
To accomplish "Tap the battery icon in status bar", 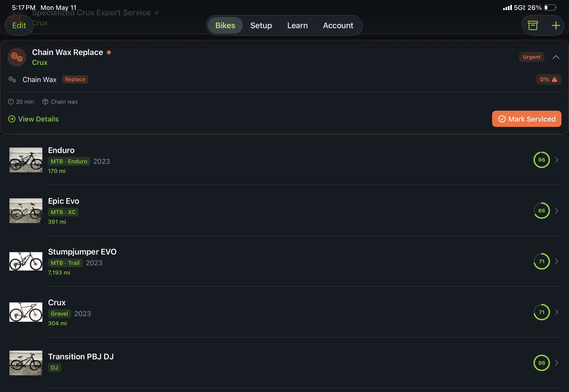I will point(550,8).
